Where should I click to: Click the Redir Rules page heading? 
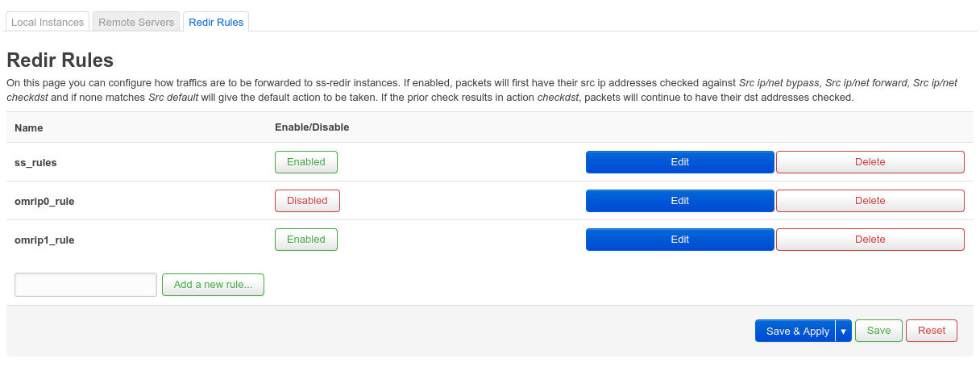(60, 60)
